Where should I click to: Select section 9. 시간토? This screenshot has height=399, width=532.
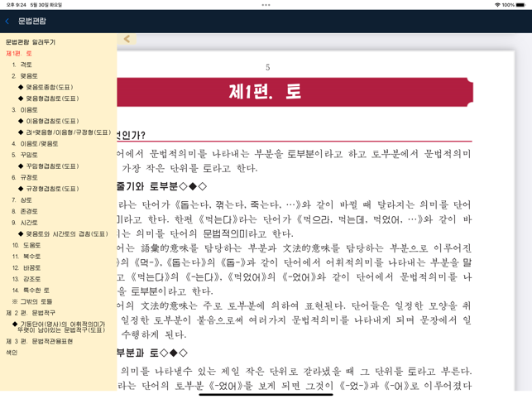tap(25, 222)
